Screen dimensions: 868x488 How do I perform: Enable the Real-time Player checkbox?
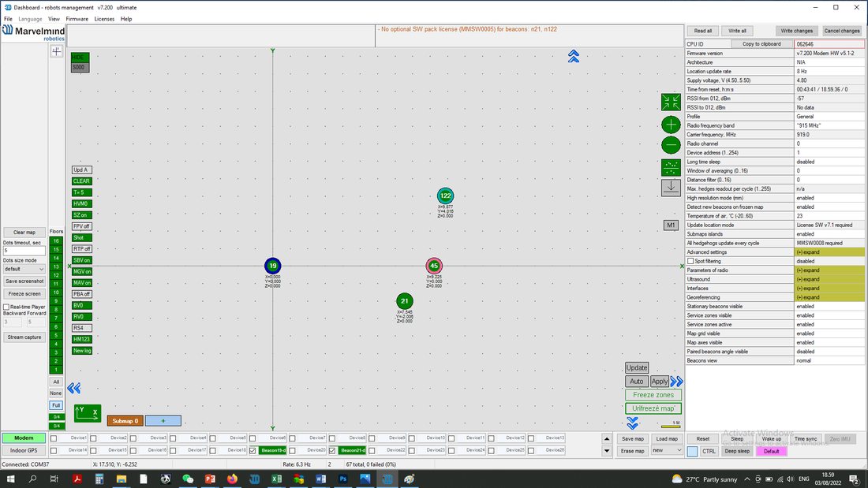pos(6,307)
